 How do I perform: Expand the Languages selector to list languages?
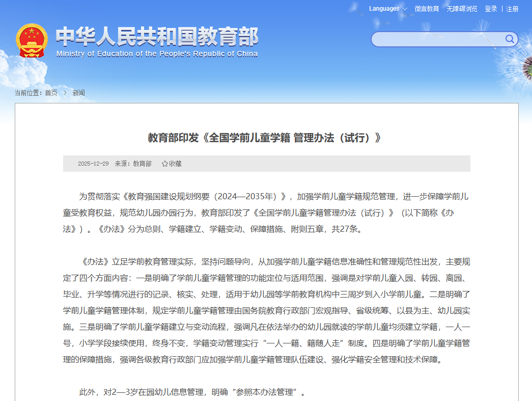388,9
